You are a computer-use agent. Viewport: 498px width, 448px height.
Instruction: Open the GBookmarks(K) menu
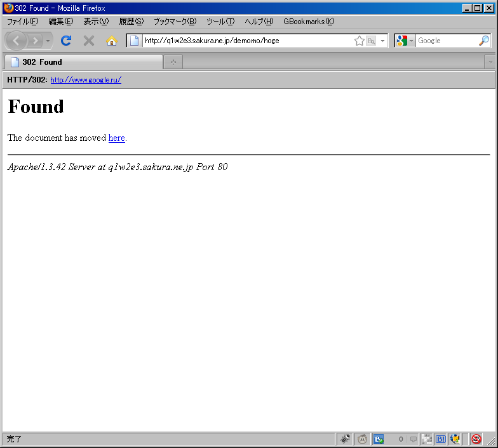pyautogui.click(x=309, y=22)
